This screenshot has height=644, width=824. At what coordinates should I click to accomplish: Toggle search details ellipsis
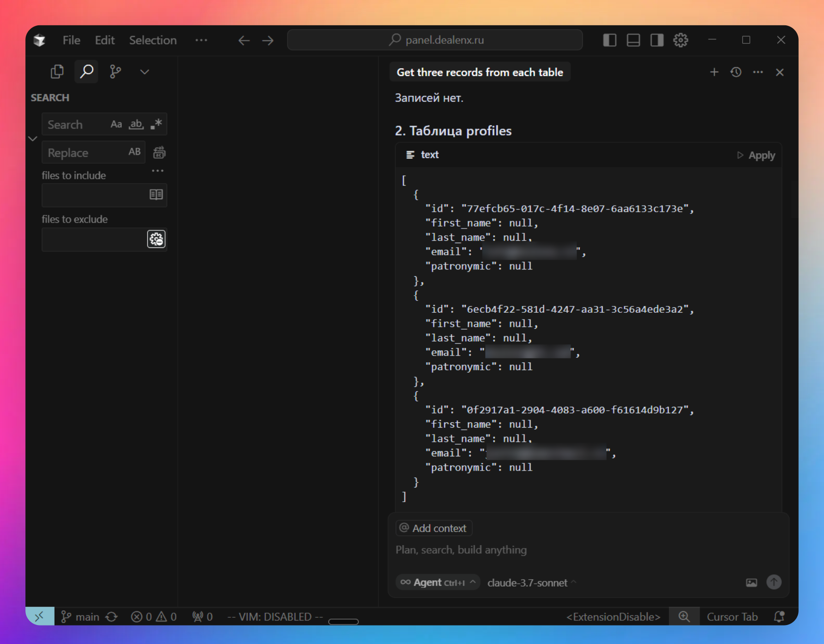(x=157, y=171)
